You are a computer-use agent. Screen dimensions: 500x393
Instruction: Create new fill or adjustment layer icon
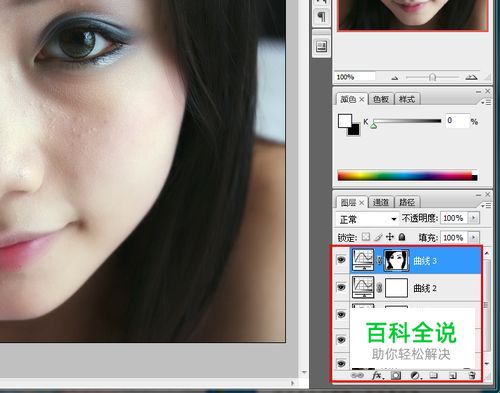pos(415,375)
